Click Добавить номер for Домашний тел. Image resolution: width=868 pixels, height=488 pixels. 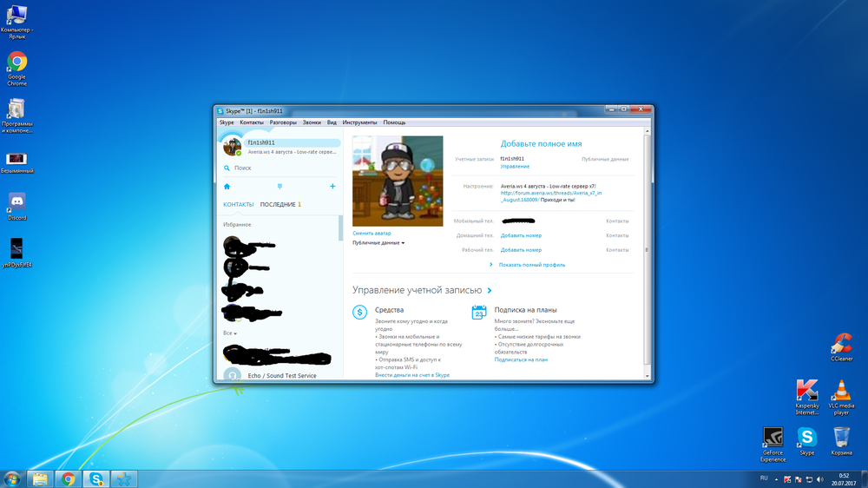(x=521, y=235)
